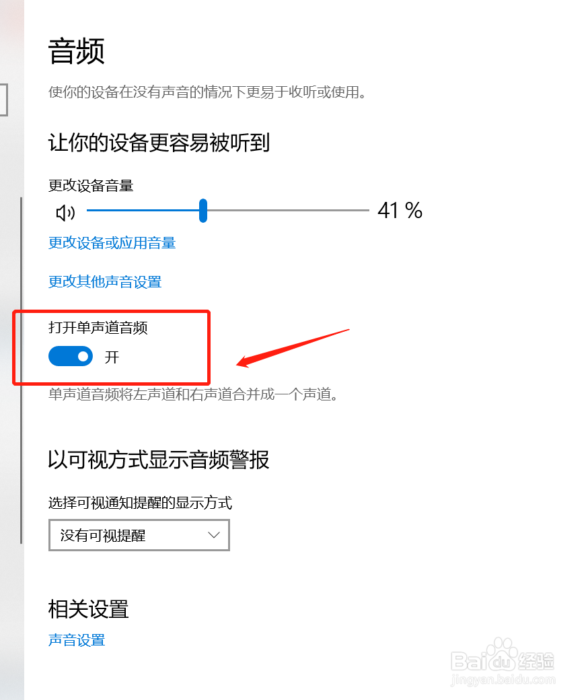Turn off the 打开单声道音频 switch
The image size is (588, 700).
click(x=71, y=356)
